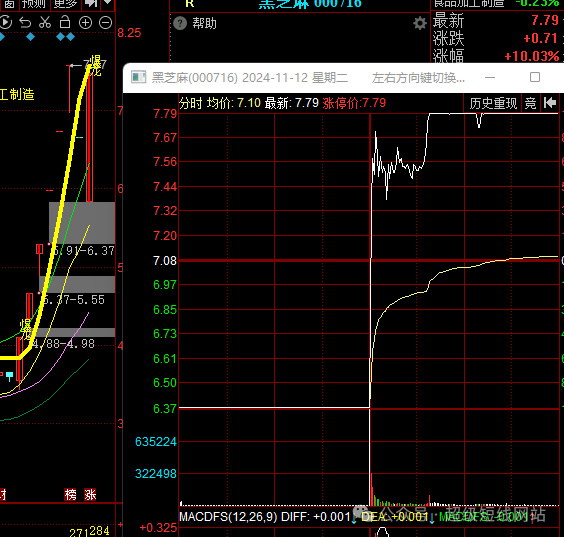Screen dimensions: 564x537
Task: Start the circular replay play icon
Action: (x=5, y=23)
